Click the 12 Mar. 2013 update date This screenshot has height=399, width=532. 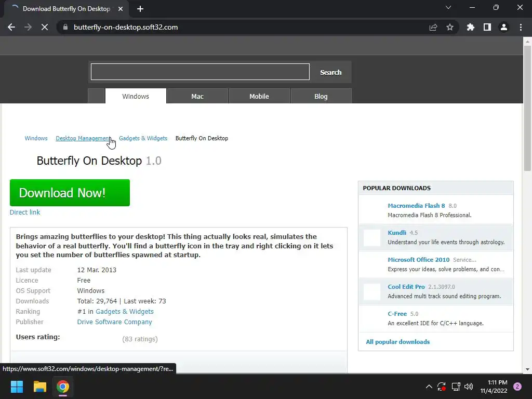97,270
